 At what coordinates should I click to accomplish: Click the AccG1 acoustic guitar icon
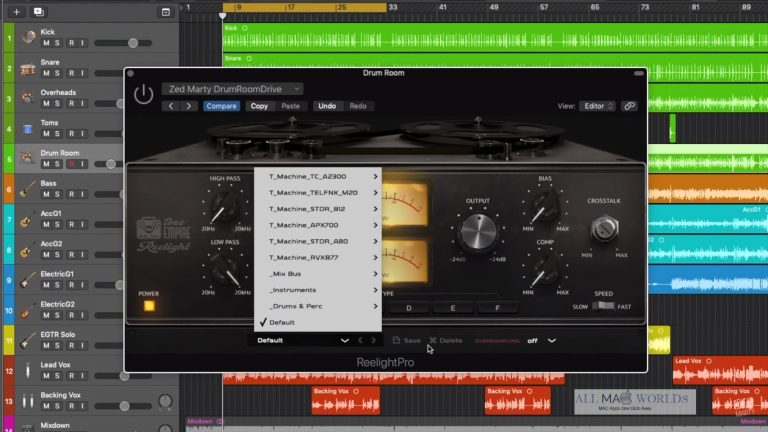26,220
